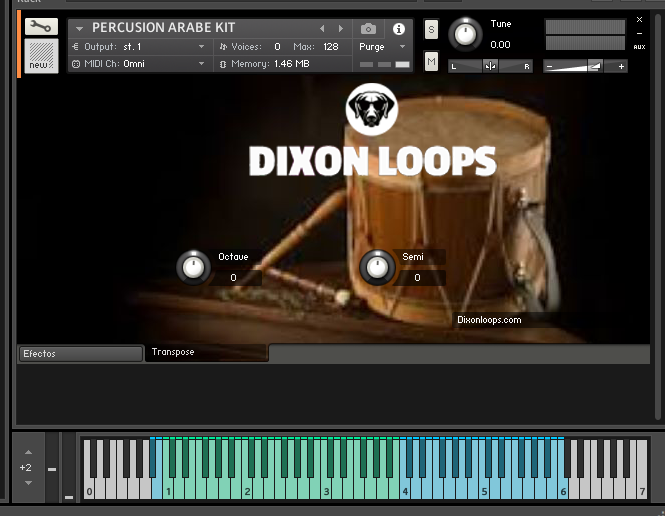
Task: Switch to the Efectos tab
Action: click(80, 354)
